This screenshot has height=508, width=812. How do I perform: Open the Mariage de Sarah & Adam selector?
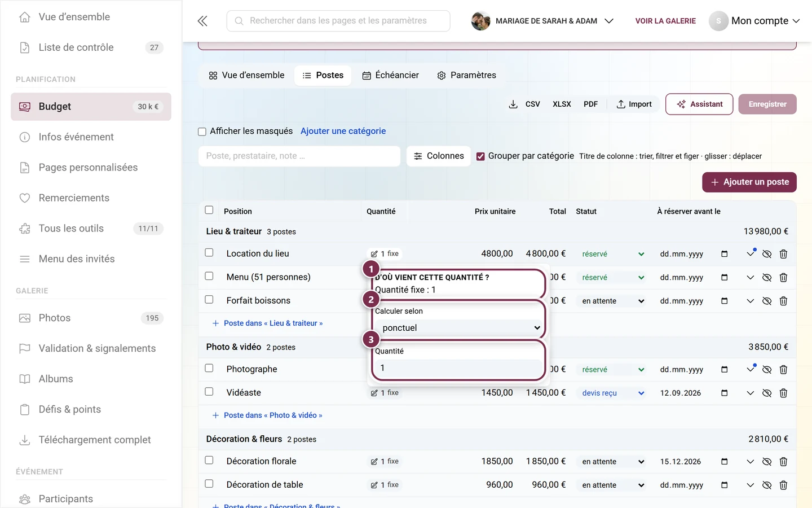click(x=542, y=21)
